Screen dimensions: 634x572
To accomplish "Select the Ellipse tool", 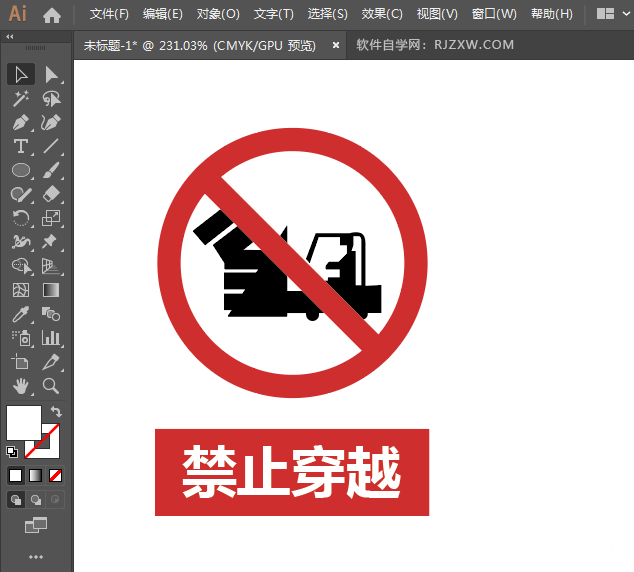I will click(21, 170).
